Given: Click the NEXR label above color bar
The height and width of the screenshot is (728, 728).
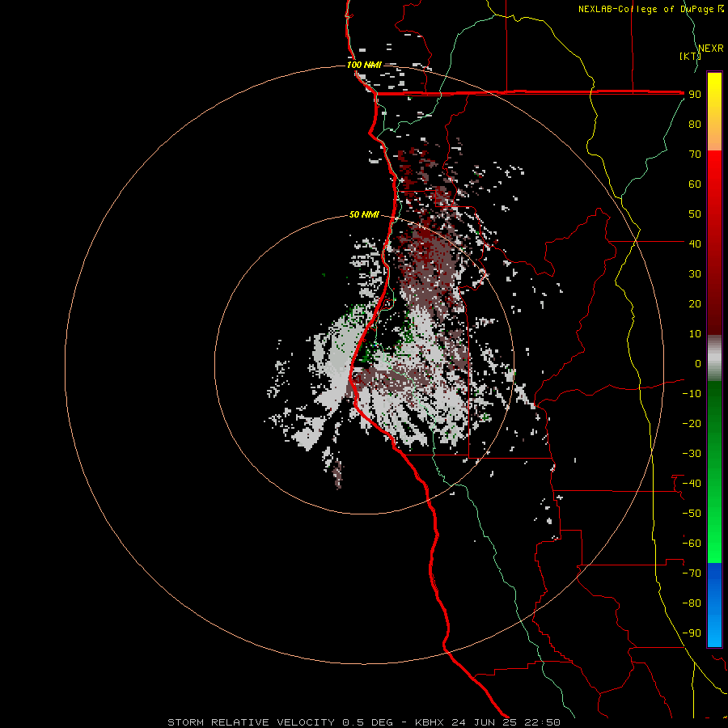Looking at the screenshot, I should [x=710, y=49].
